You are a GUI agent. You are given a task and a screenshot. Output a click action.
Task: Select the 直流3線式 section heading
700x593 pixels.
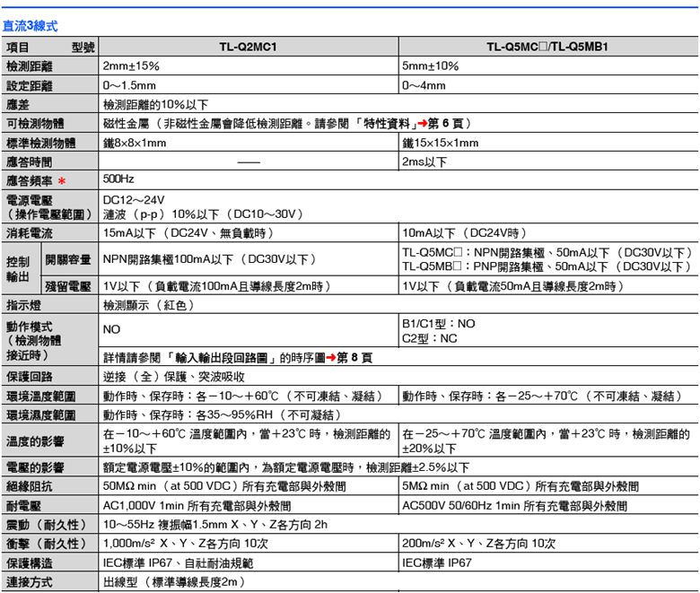[30, 29]
